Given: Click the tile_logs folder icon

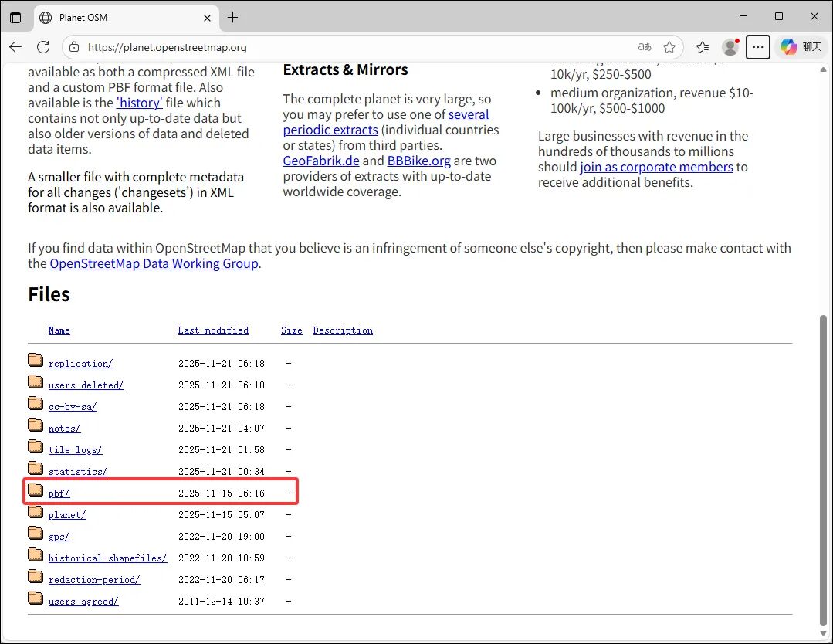Looking at the screenshot, I should tap(36, 447).
